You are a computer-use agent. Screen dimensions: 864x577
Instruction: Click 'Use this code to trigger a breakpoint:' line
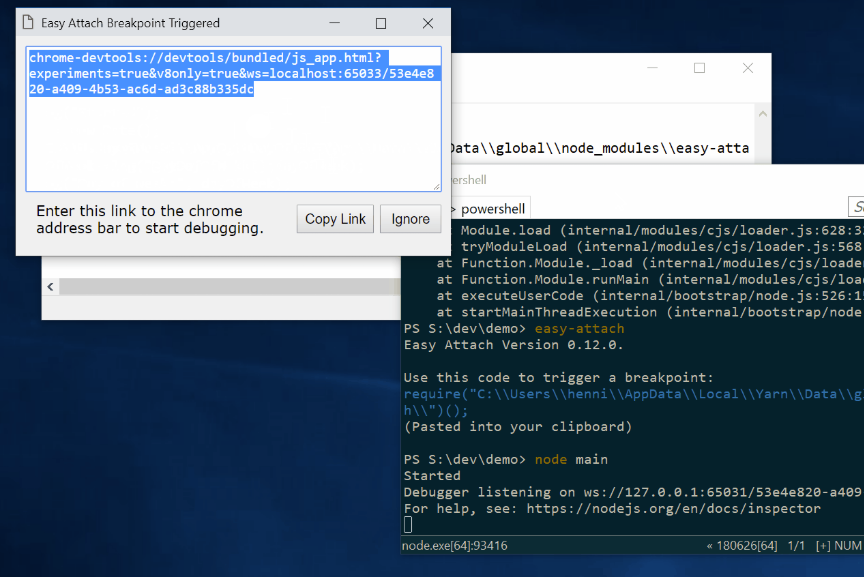(x=558, y=378)
